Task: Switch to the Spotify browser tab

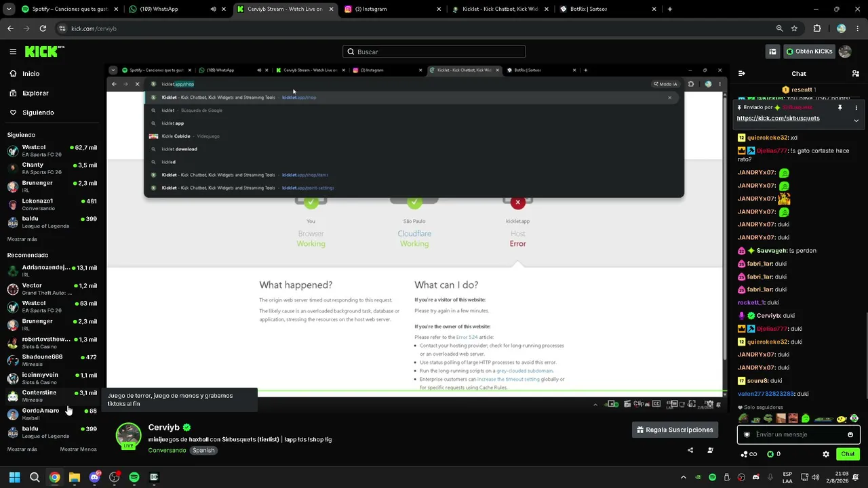Action: pyautogui.click(x=69, y=9)
